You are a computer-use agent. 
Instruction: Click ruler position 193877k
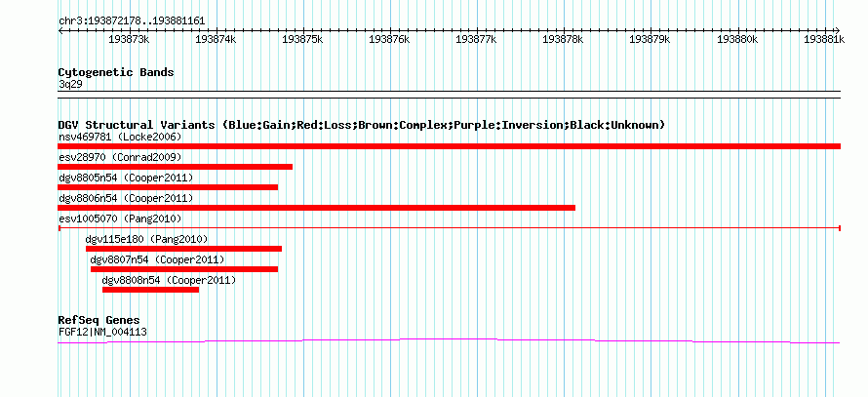pyautogui.click(x=477, y=39)
